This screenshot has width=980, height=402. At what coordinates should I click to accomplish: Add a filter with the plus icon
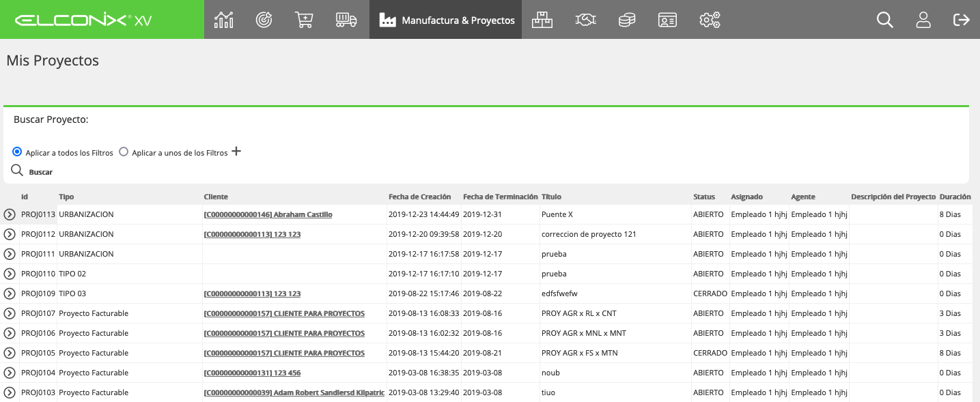236,151
